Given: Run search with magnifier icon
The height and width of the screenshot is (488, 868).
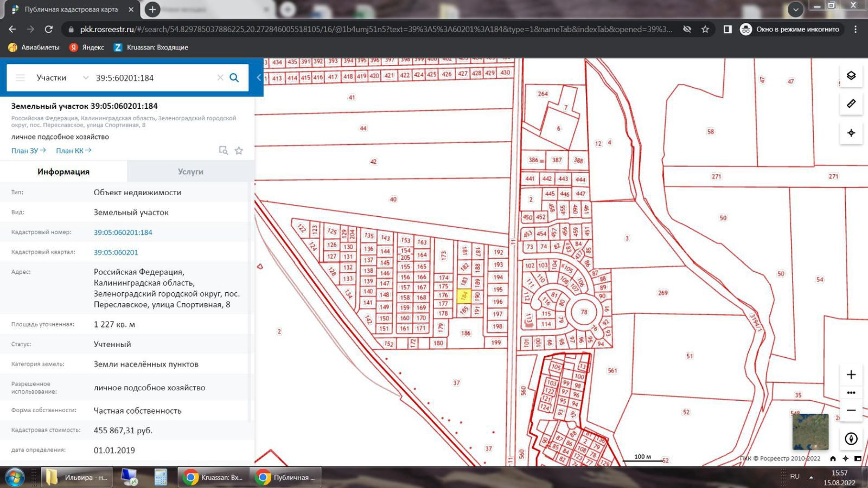Looking at the screenshot, I should click(x=234, y=78).
